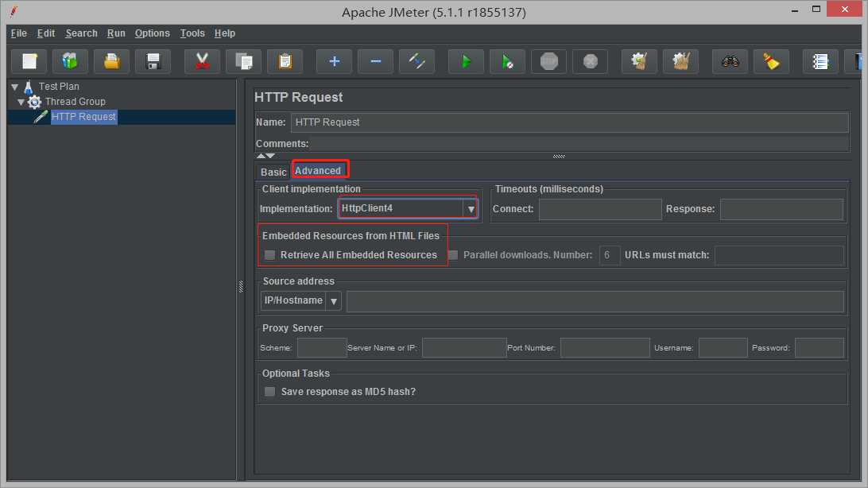Screen dimensions: 868x488
Task: Click the Test Plan flask icon
Action: 29,87
